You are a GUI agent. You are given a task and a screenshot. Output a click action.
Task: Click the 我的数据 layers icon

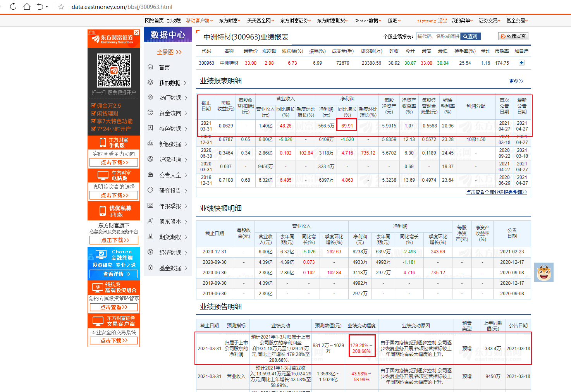coord(150,82)
